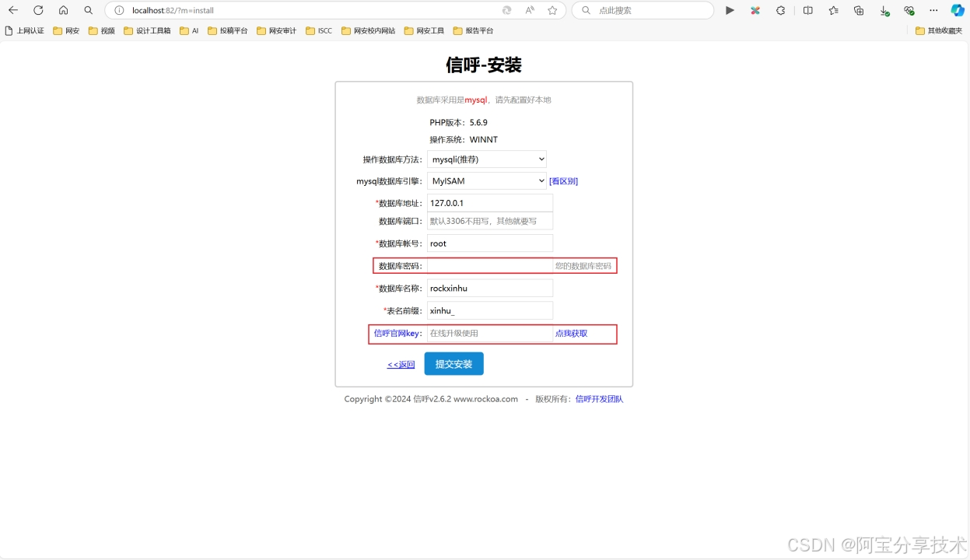The image size is (970, 560).
Task: Toggle split screen view icon
Action: 808,11
